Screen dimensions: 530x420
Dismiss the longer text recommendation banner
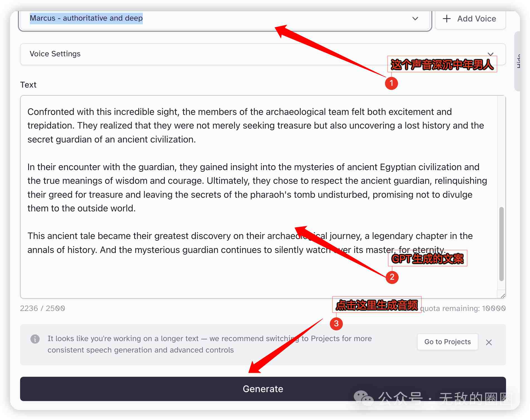point(489,342)
